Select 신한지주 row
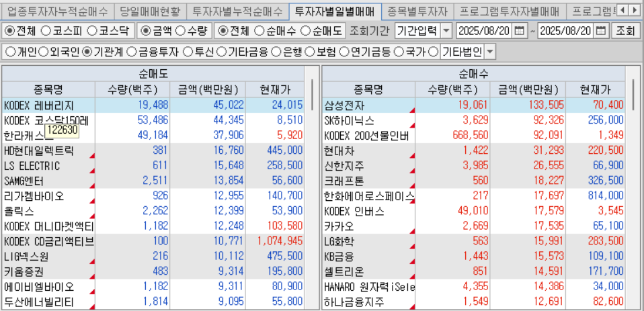The width and height of the screenshot is (644, 311). click(474, 166)
